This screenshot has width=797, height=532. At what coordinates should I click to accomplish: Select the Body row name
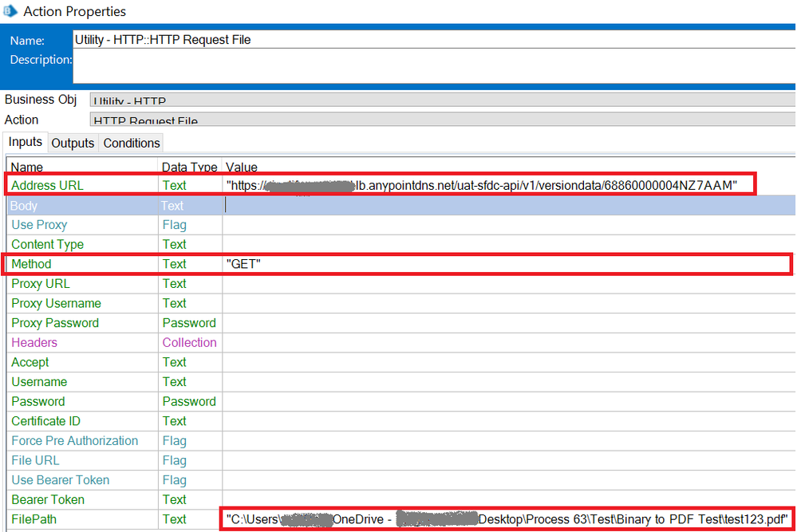23,206
